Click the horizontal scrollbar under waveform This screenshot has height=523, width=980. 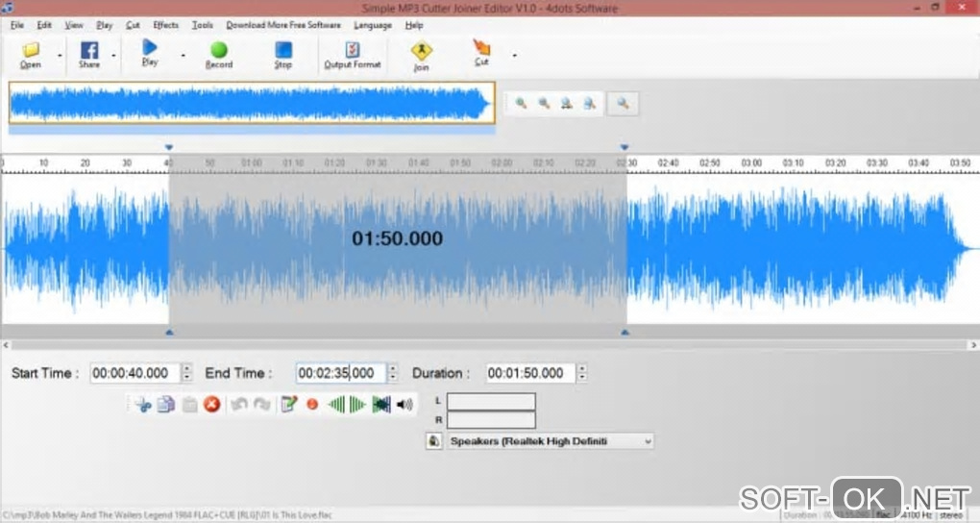point(489,345)
